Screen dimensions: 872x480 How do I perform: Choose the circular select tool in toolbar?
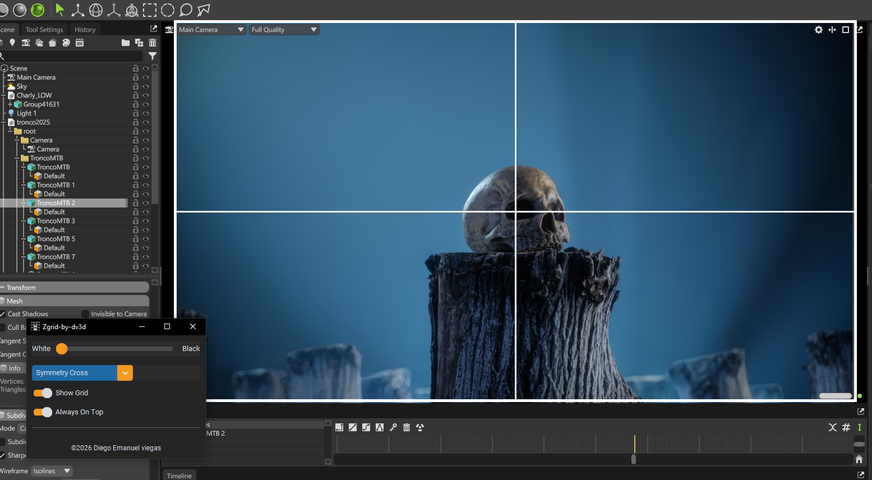(167, 10)
